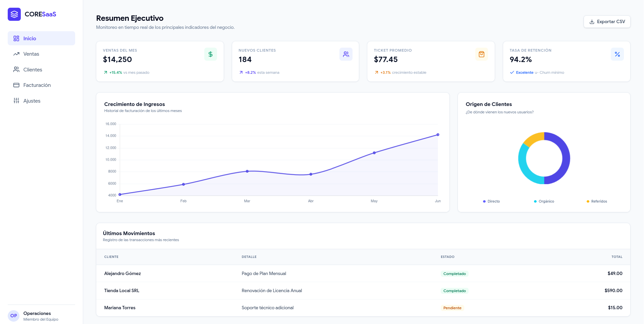Select the Alejandro Gómez client cell
The width and height of the screenshot is (644, 324).
[122, 274]
